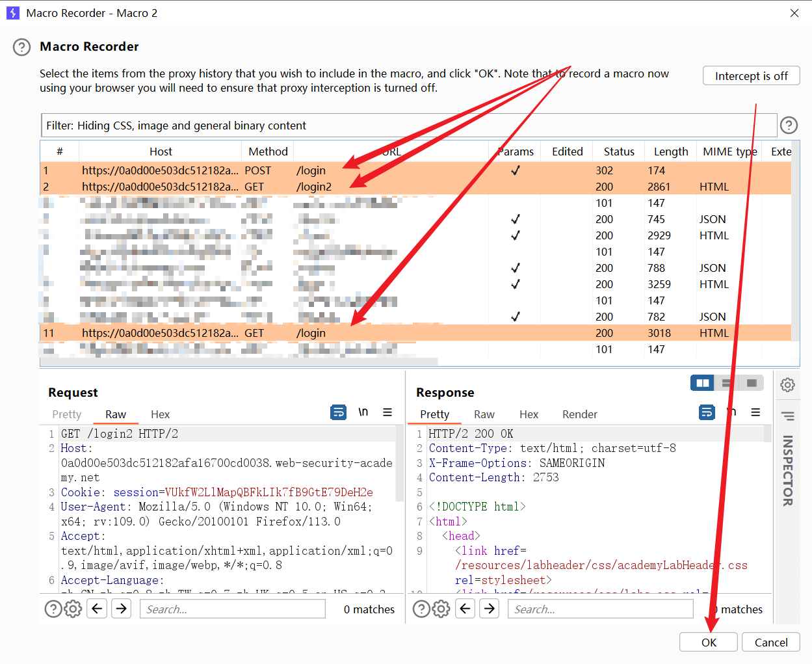Image resolution: width=812 pixels, height=664 pixels.
Task: Switch to the Hex tab in Request
Action: (x=160, y=414)
